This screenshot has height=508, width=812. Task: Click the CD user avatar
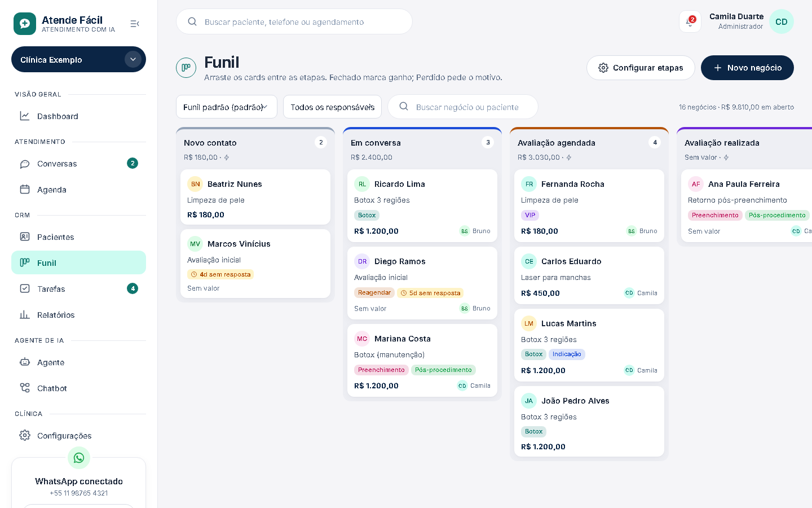[782, 22]
